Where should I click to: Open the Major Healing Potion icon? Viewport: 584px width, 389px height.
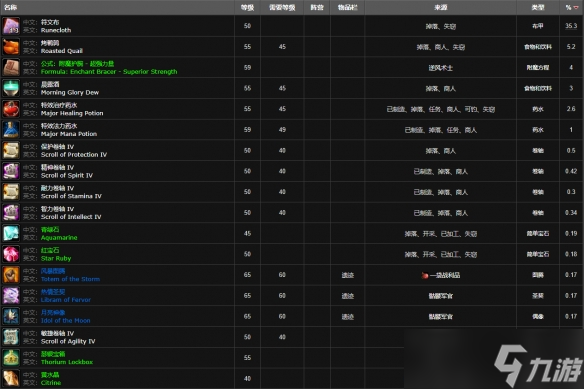pyautogui.click(x=11, y=109)
